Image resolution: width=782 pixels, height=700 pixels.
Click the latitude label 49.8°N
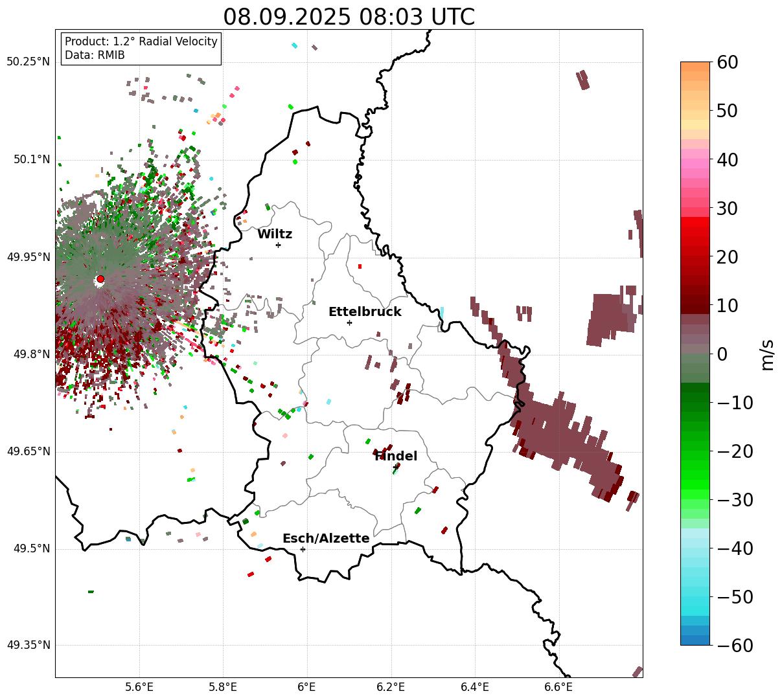point(31,354)
